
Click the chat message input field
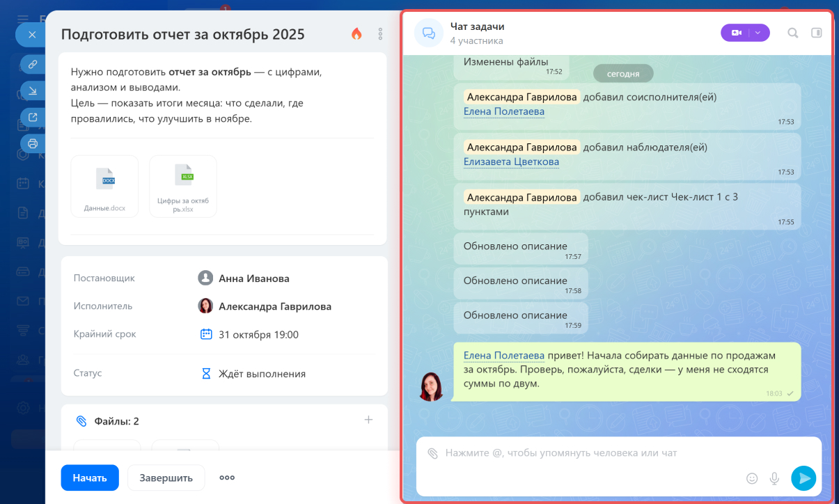[x=592, y=453]
